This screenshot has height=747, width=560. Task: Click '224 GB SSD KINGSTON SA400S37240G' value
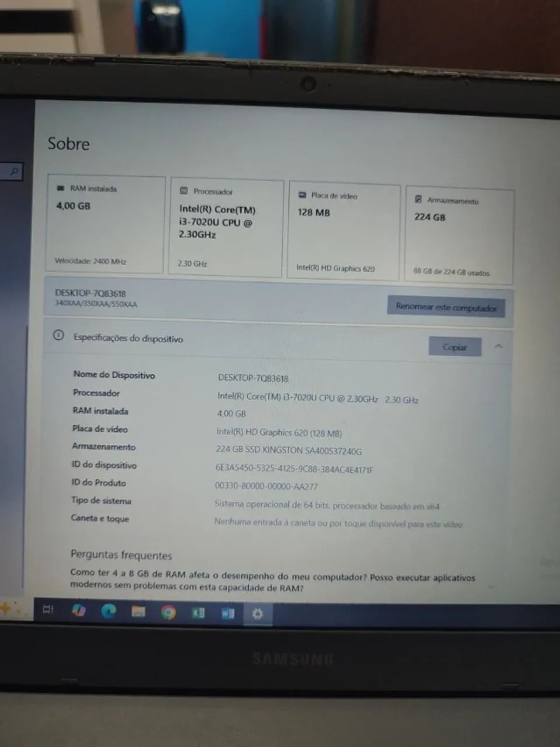pos(289,450)
